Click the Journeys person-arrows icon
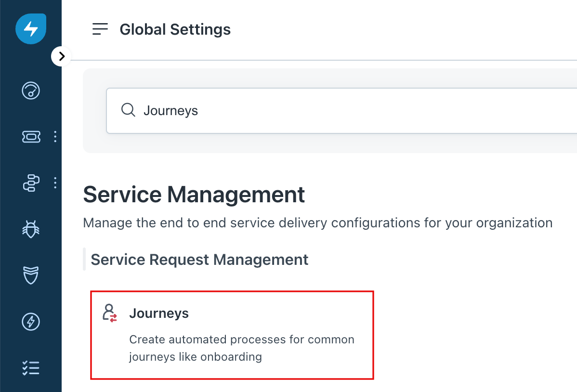 (110, 313)
